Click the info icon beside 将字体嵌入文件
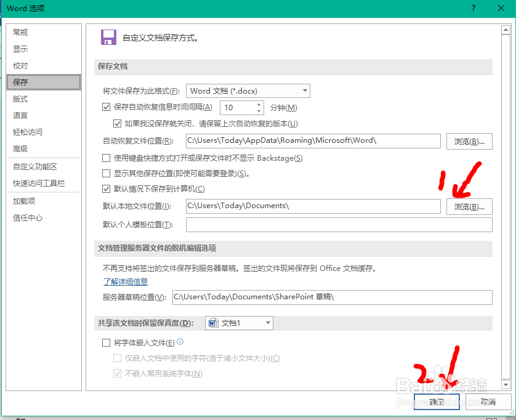 [x=180, y=342]
